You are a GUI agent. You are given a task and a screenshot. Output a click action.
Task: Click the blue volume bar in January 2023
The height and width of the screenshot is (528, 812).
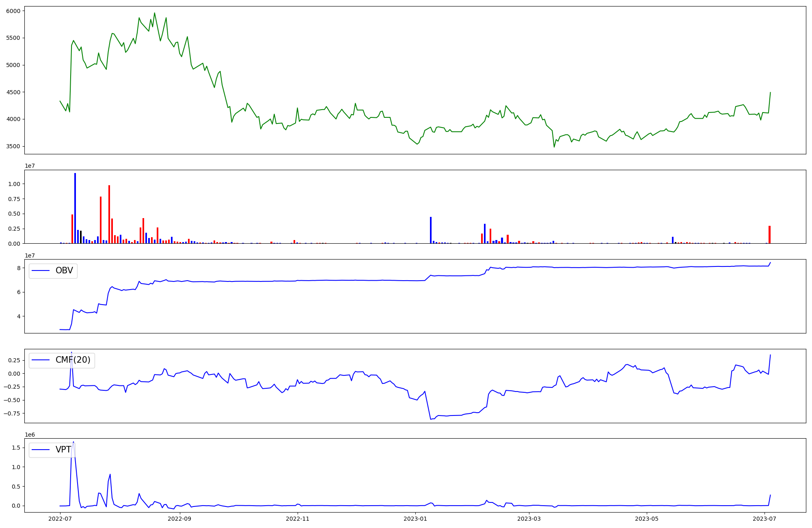(431, 230)
